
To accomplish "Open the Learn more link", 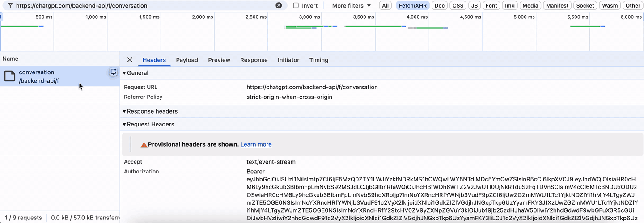I will pyautogui.click(x=256, y=144).
